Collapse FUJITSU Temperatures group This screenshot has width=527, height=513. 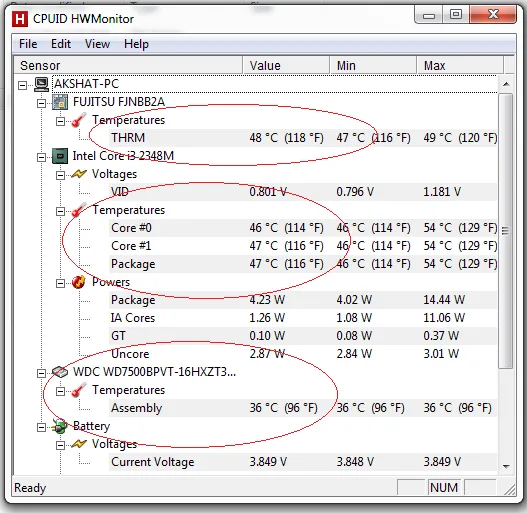(60, 121)
